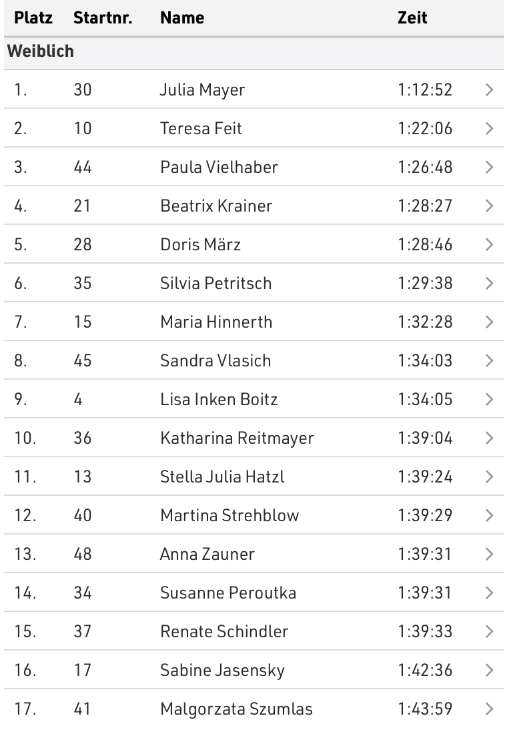Open Katharina Reitmayer's row chevron

click(x=489, y=438)
